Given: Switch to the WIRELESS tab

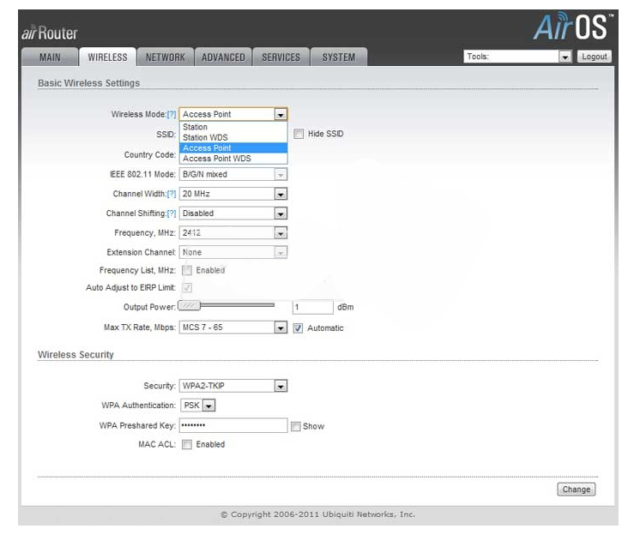Looking at the screenshot, I should coord(107,57).
